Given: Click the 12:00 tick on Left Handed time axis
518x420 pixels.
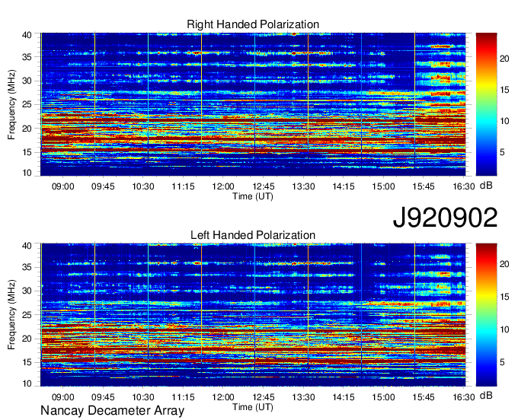Looking at the screenshot, I should pos(223,397).
